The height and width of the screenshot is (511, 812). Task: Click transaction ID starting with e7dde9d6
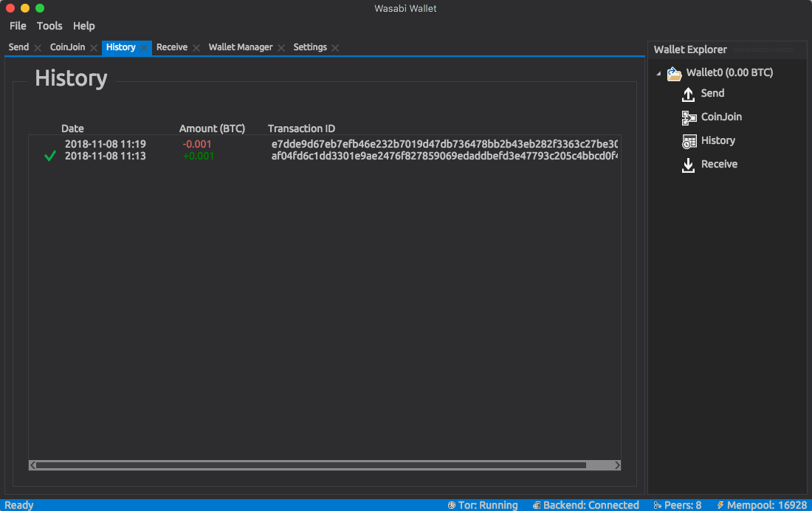(x=444, y=144)
